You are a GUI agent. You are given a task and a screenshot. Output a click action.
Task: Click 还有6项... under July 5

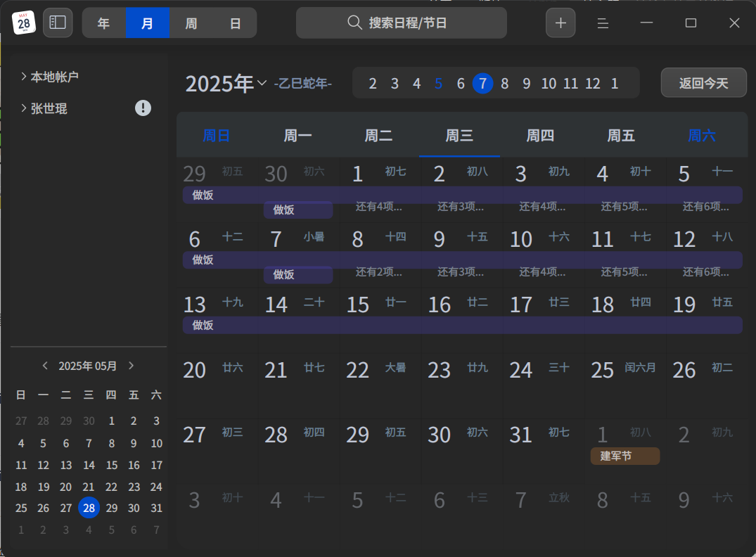706,207
